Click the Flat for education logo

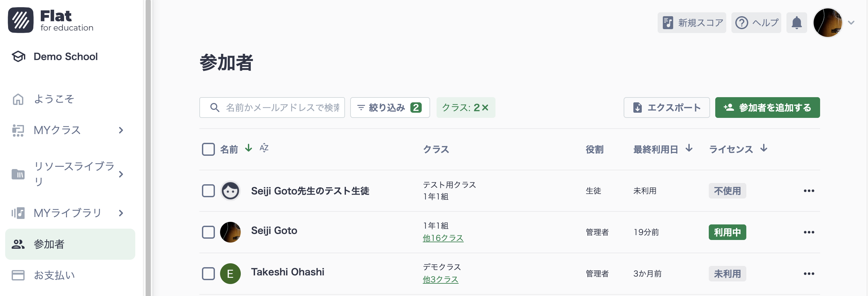click(50, 20)
